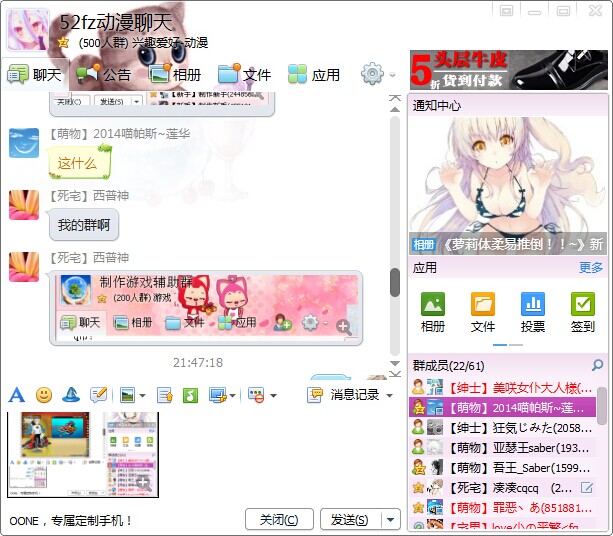Select member 【萌物】吾王_Saber

coord(502,468)
